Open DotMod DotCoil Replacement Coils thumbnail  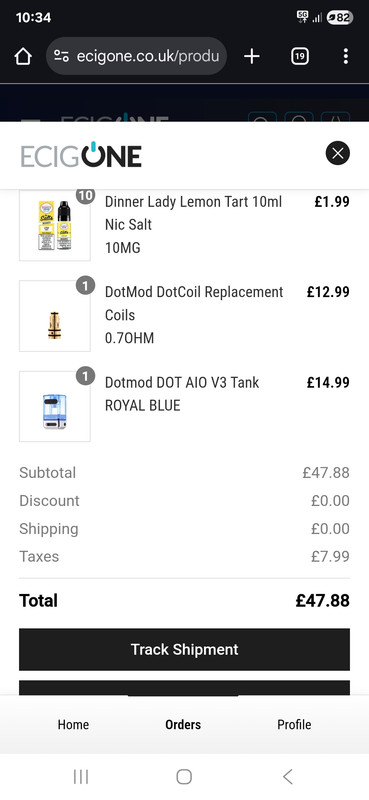(x=55, y=316)
